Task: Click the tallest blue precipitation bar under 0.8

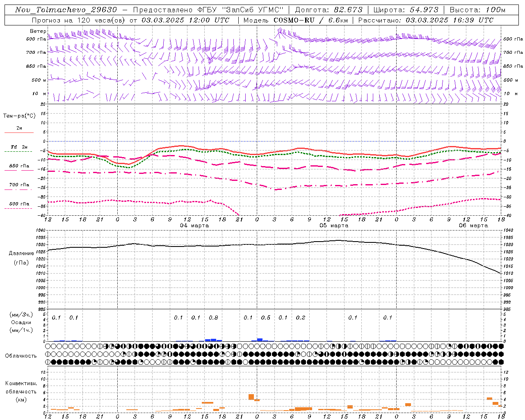Action: pos(213,340)
